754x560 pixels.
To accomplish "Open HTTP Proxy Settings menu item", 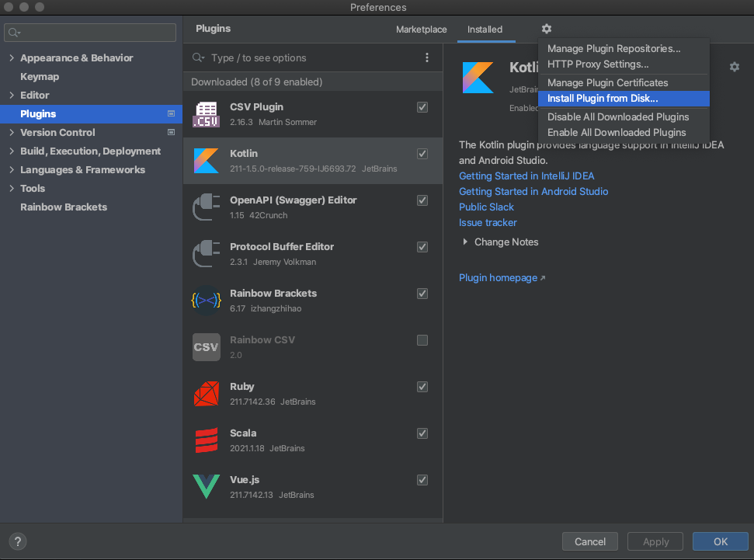I will tap(624, 64).
